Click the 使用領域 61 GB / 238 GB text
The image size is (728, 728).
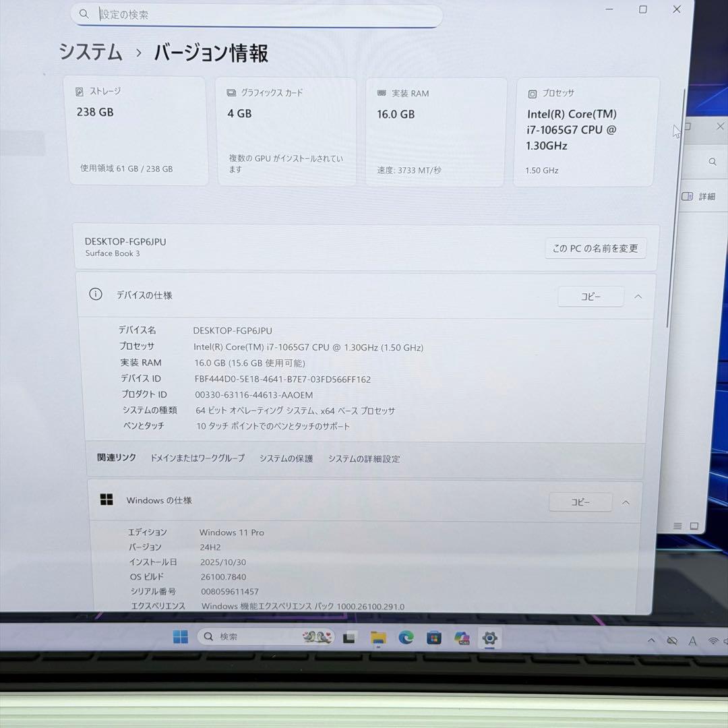coord(126,169)
